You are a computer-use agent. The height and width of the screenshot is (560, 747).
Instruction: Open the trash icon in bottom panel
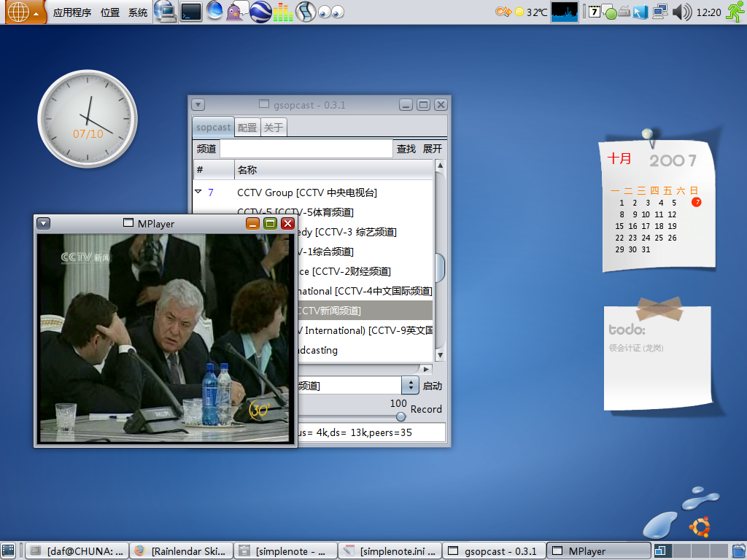[738, 551]
